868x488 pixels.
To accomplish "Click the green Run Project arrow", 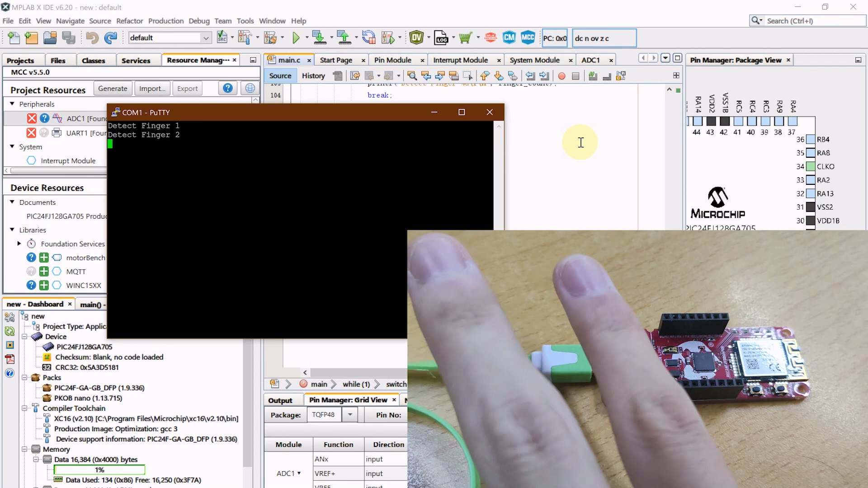I will (x=296, y=38).
